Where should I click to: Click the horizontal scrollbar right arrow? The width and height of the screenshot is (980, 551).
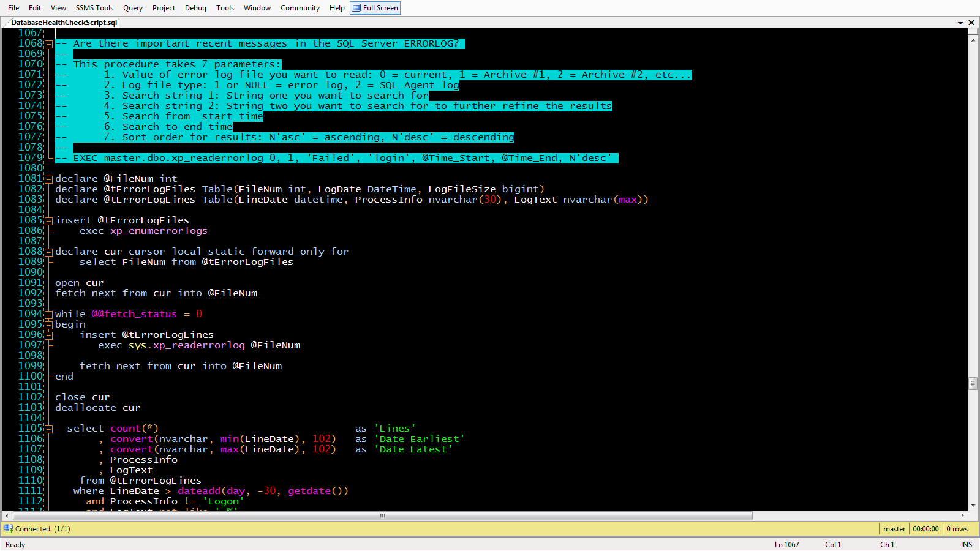(x=963, y=515)
